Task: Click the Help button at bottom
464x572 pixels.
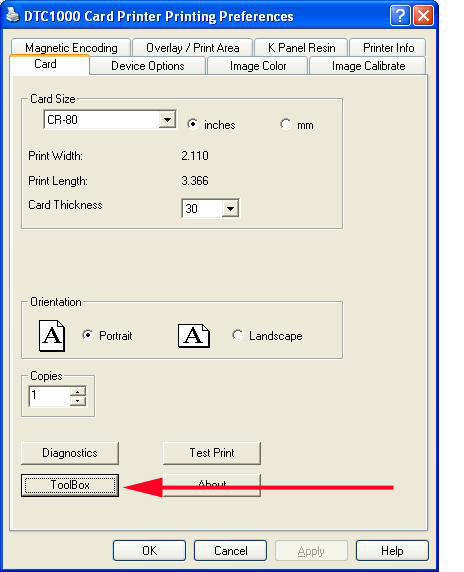Action: point(392,550)
